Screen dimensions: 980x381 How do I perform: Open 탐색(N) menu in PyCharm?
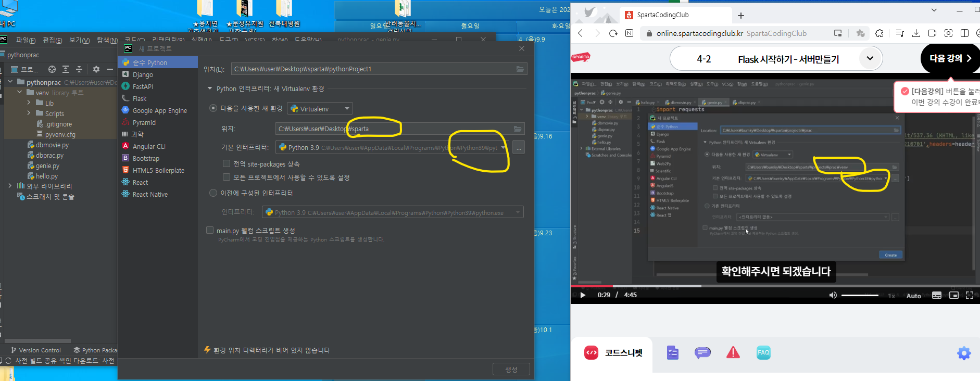[x=107, y=40]
